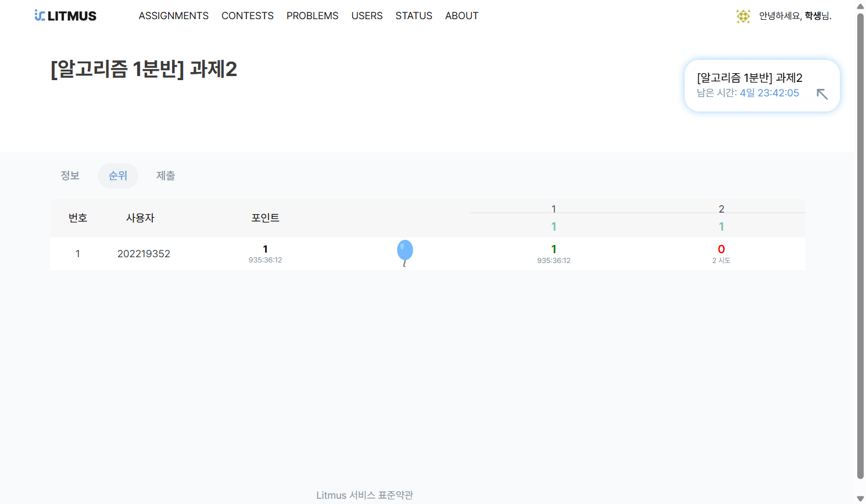Click problem 2 column header
866x504 pixels.
click(x=721, y=209)
